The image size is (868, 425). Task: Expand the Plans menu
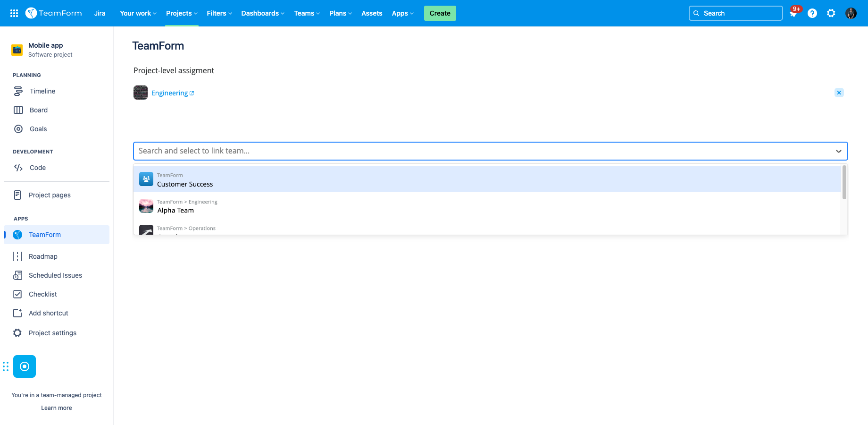click(x=341, y=13)
